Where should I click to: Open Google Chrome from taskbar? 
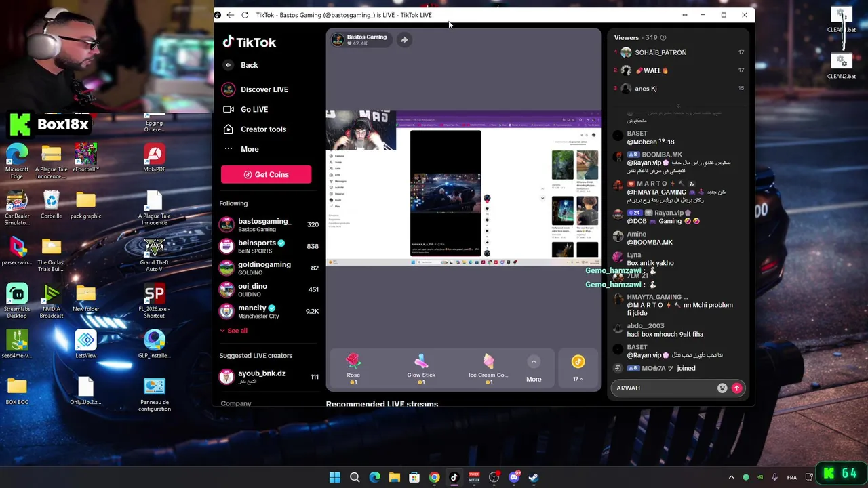pyautogui.click(x=434, y=477)
